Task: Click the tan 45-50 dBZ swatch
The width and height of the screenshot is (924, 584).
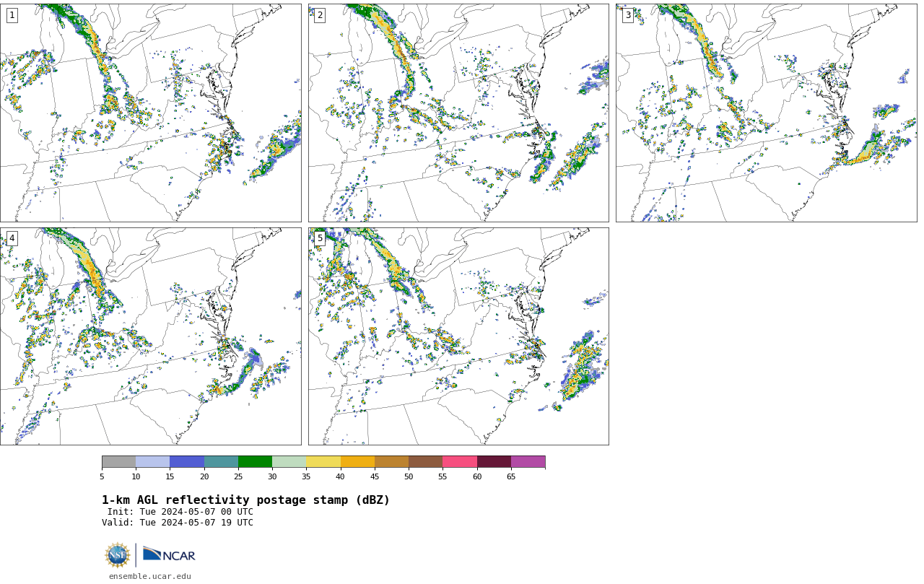Action: (391, 462)
